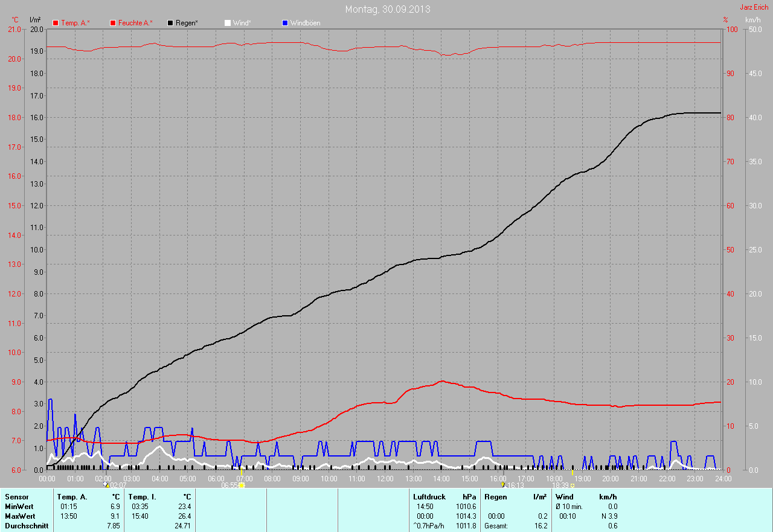Click the MaxWert row label
The width and height of the screenshot is (773, 532).
tap(20, 516)
